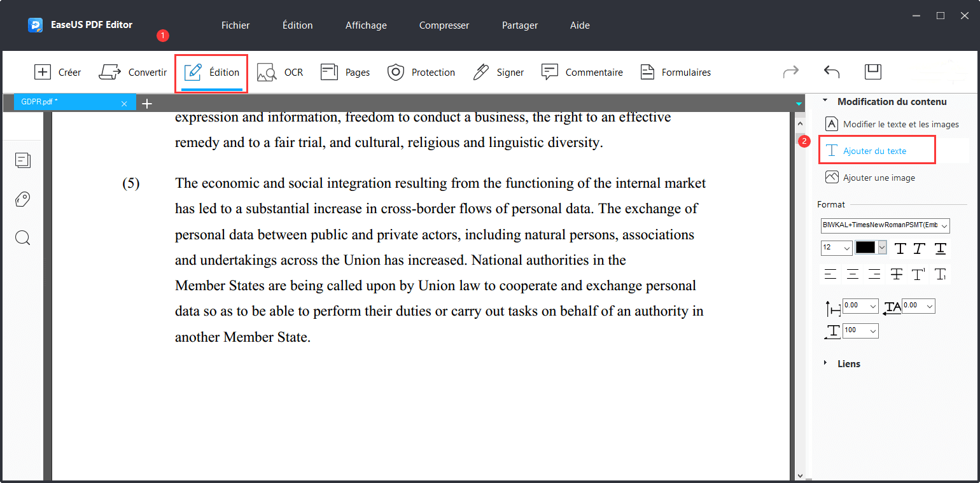The image size is (980, 483).
Task: Open the Compresser menu
Action: [x=444, y=25]
